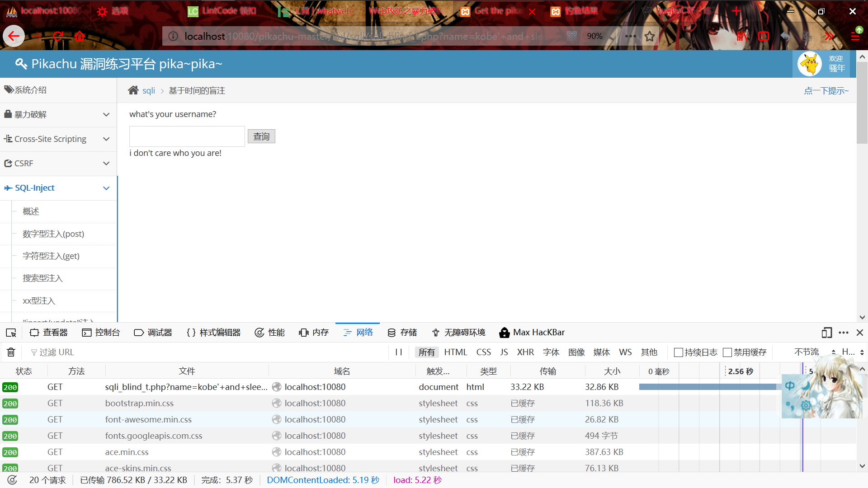This screenshot has height=488, width=868.
Task: Pause network recording button
Action: click(x=398, y=352)
